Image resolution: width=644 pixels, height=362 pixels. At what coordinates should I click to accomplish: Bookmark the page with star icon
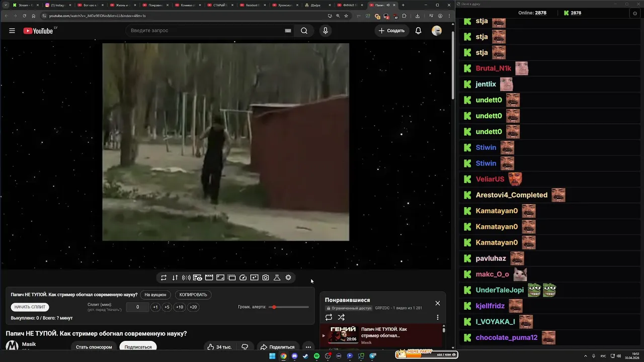346,16
